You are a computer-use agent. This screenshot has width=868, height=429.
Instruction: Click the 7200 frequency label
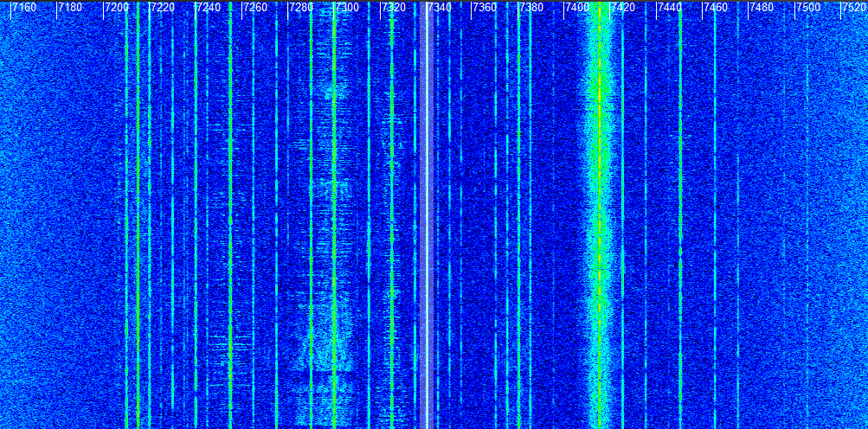116,8
